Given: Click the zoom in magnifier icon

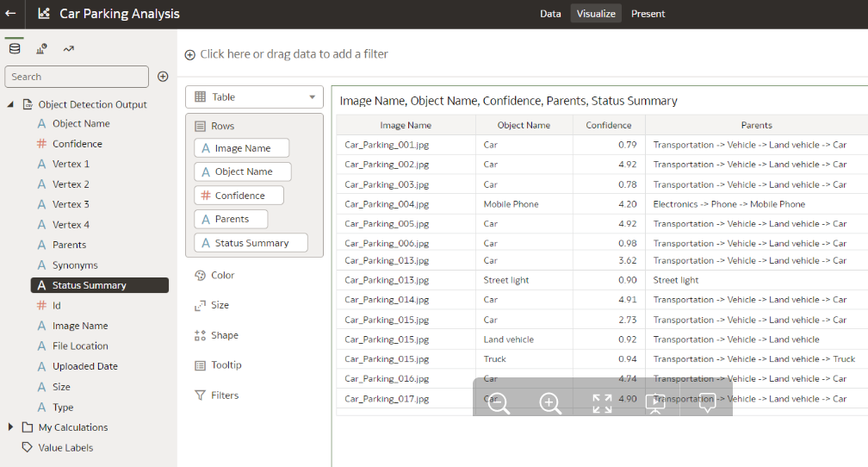Looking at the screenshot, I should tap(549, 402).
